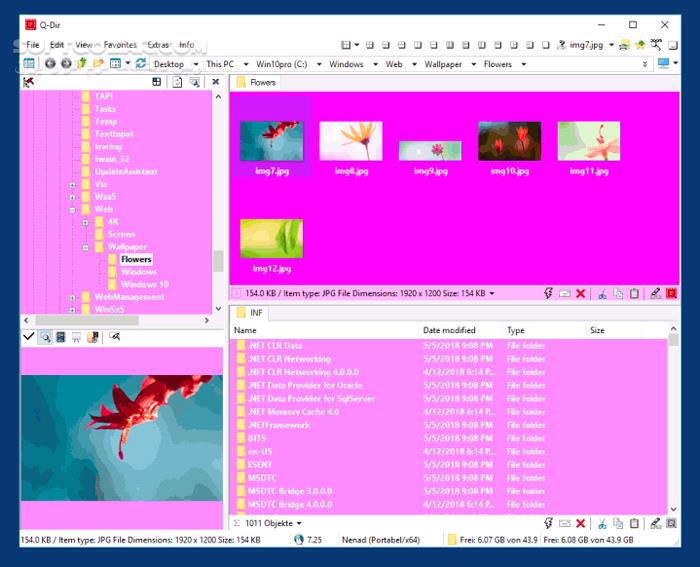Click the red delete X in the Flowers pane toolbar

click(x=581, y=293)
